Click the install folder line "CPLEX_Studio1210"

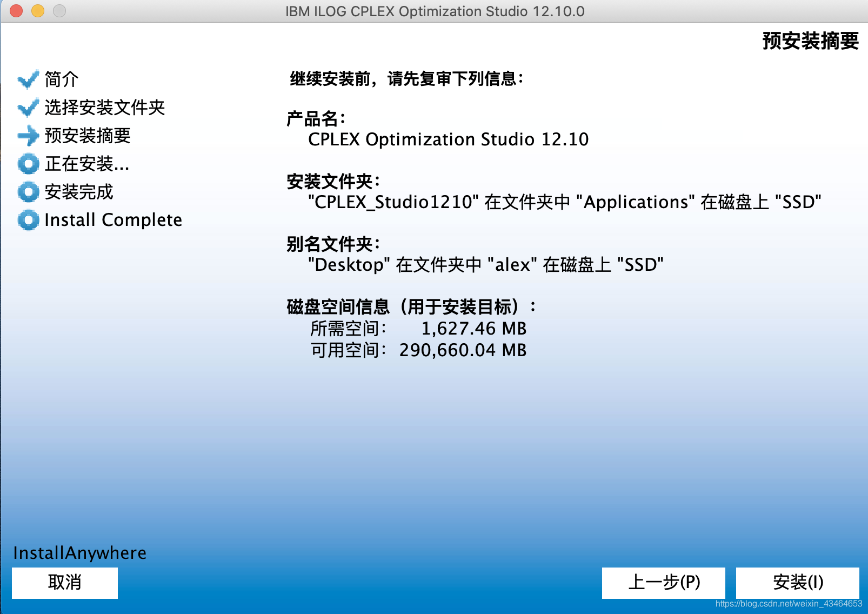[564, 202]
